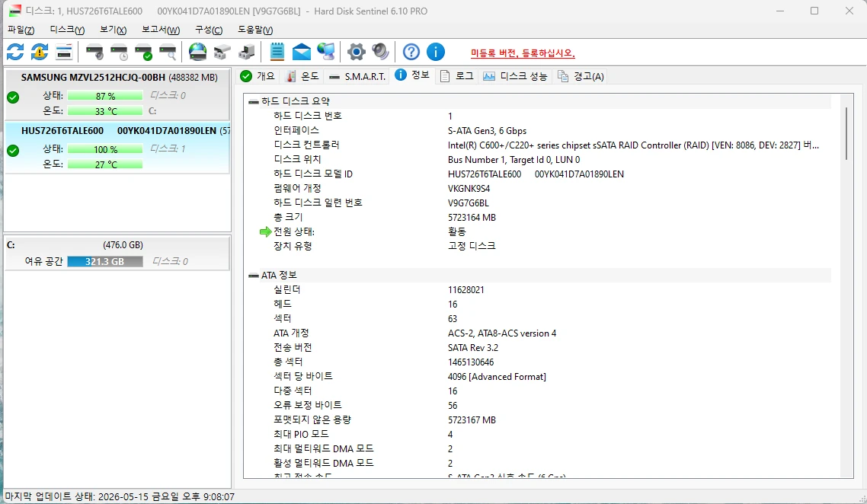Click the blue refresh arrows toolbar icon

[15, 52]
